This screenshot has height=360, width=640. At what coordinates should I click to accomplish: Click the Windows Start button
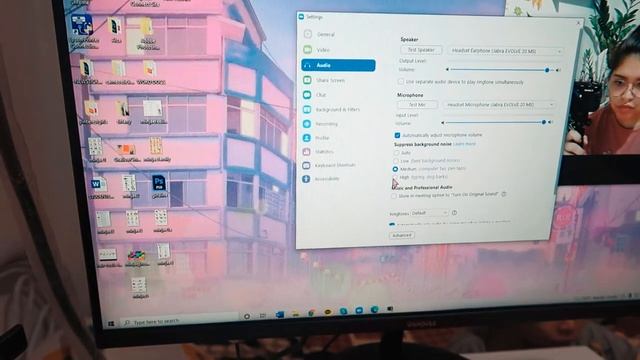coord(111,324)
